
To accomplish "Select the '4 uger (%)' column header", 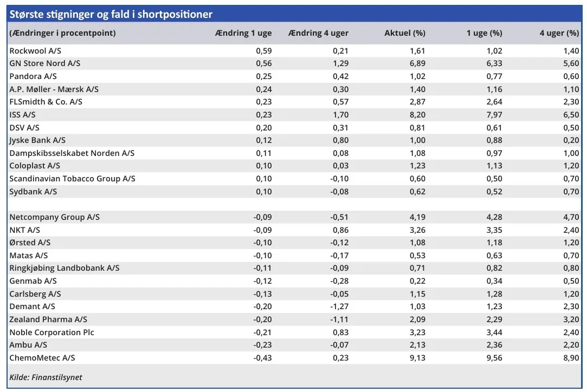I will 559,33.
